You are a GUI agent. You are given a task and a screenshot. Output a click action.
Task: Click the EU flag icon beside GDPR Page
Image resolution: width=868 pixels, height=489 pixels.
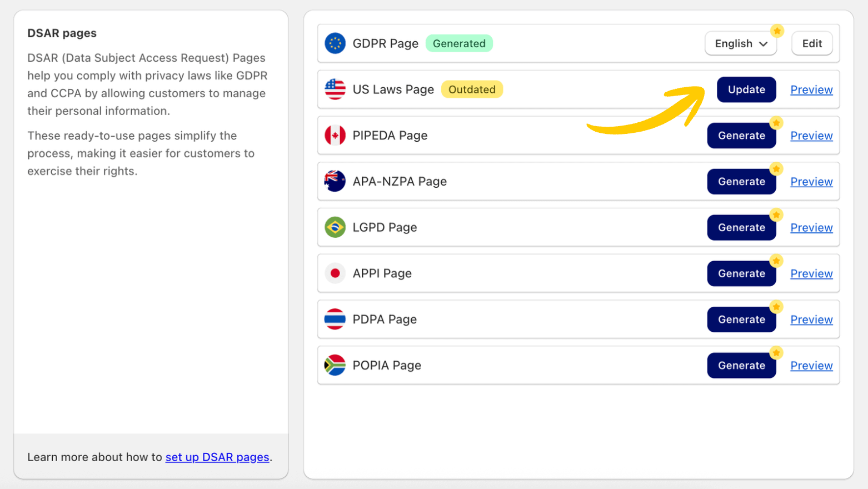point(334,43)
